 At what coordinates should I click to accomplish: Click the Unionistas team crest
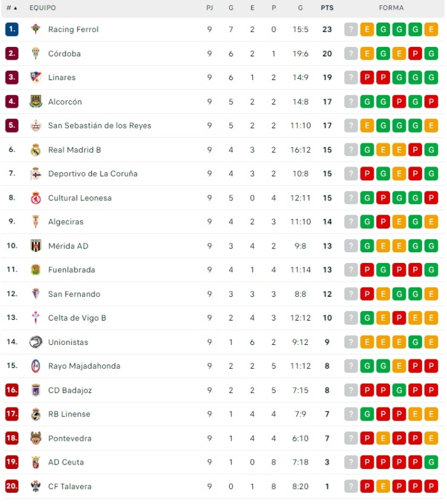click(36, 342)
